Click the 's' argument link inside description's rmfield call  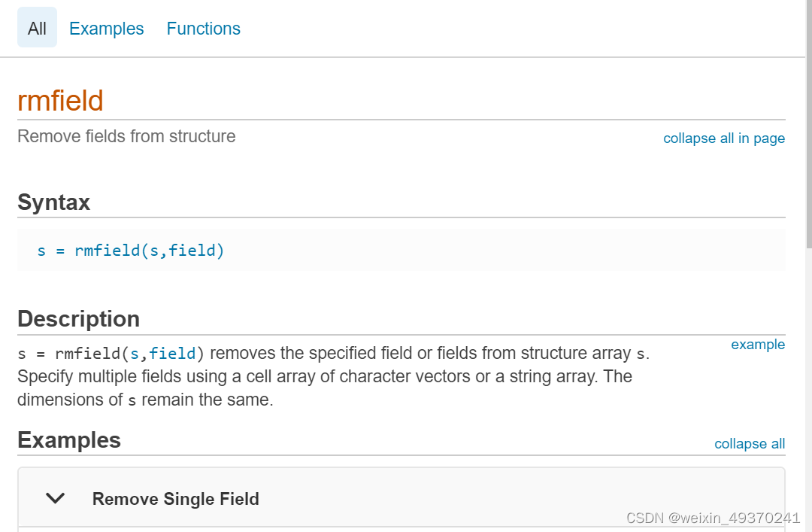(x=135, y=353)
